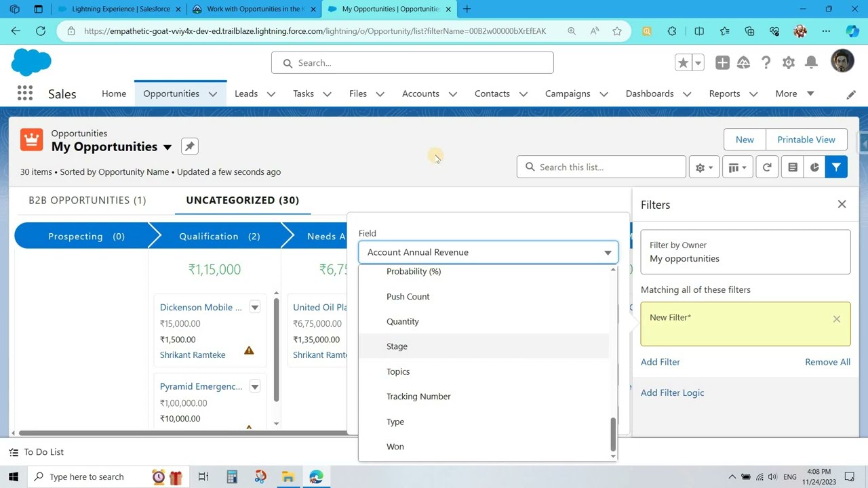Open list view name dropdown arrow
868x488 pixels.
(x=167, y=147)
